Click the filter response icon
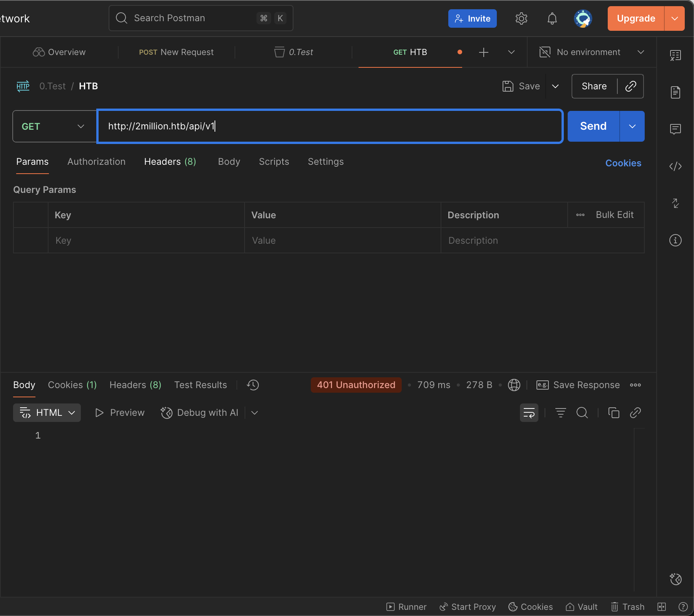This screenshot has height=616, width=694. (561, 413)
